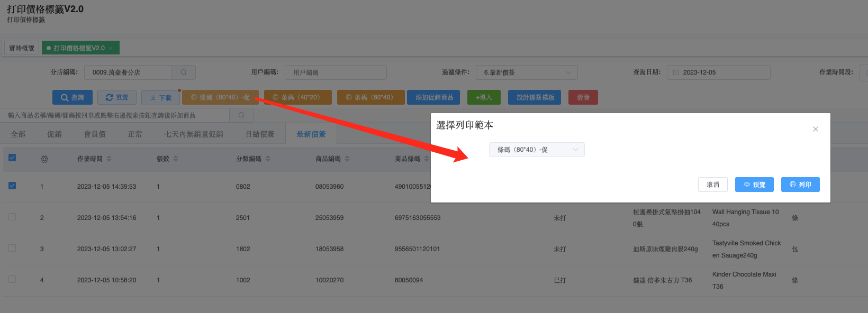The height and width of the screenshot is (313, 868).
Task: Toggle the select-all header checkbox
Action: pos(12,158)
